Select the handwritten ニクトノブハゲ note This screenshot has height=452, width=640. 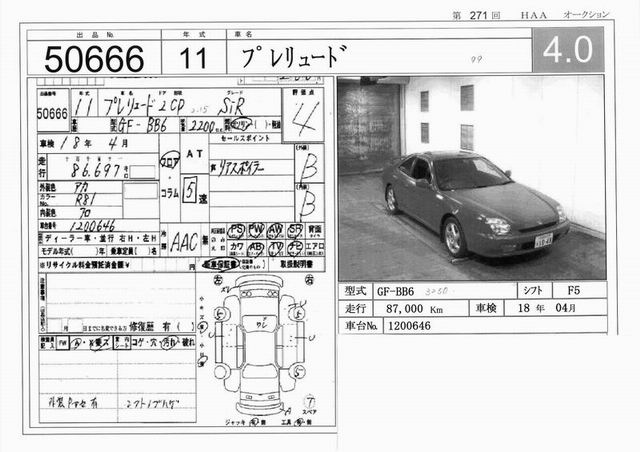click(151, 403)
